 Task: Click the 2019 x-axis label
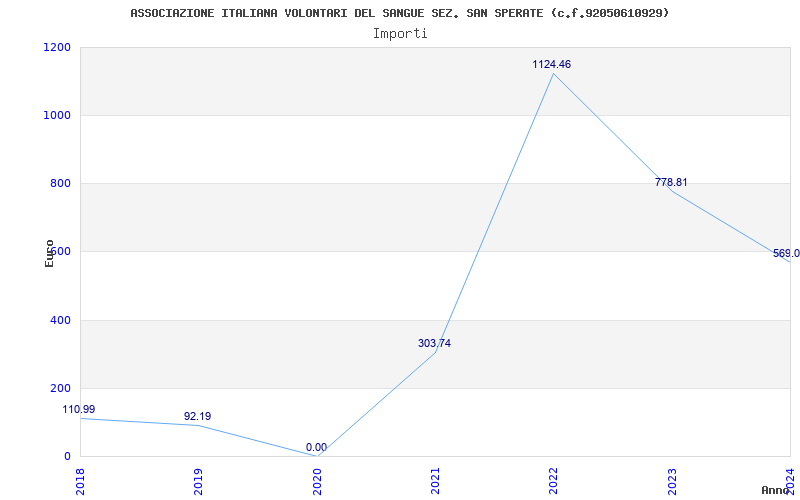pos(198,482)
